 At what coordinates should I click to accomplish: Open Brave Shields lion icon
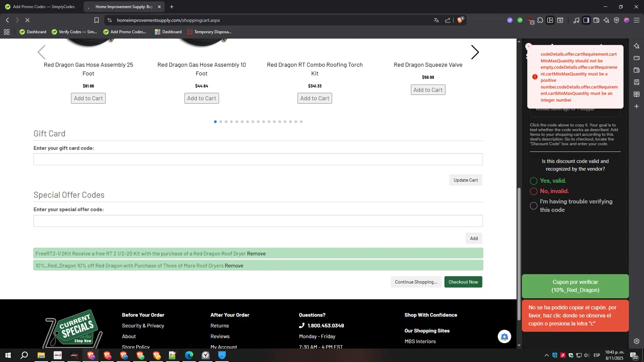click(460, 20)
